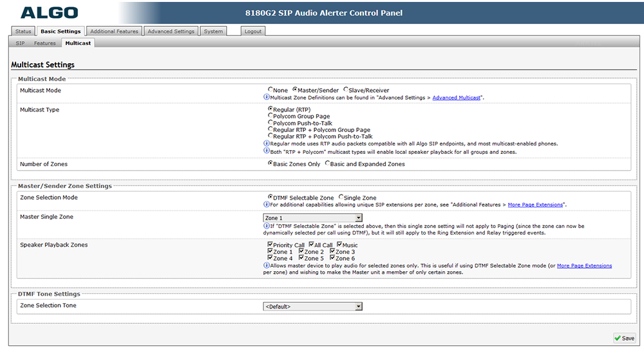Choose Polycom Group Page multicast type
644x351 pixels.
tap(270, 117)
